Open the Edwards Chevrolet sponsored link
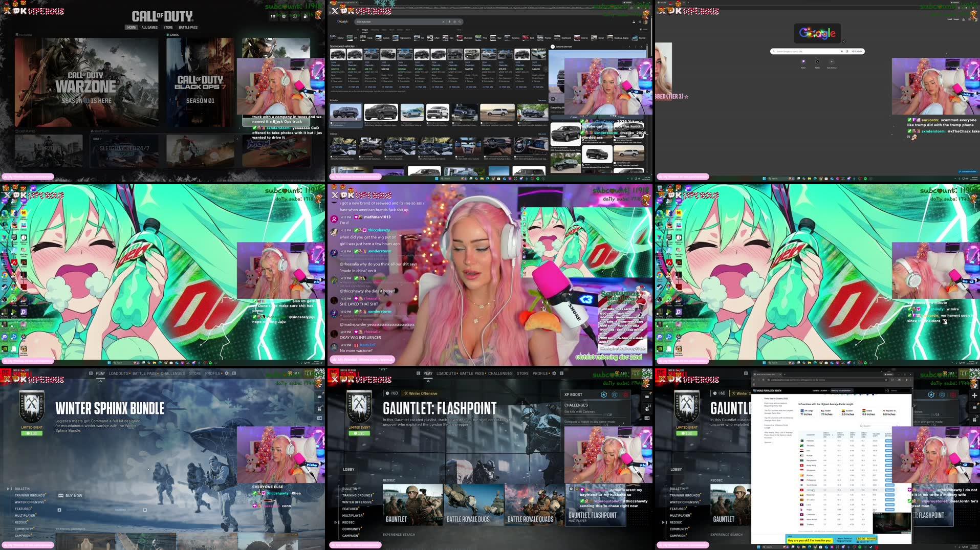980x550 pixels. pos(564,47)
